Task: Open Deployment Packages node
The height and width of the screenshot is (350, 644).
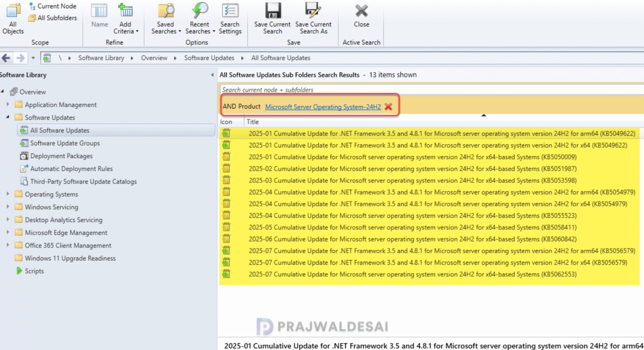Action: (61, 156)
